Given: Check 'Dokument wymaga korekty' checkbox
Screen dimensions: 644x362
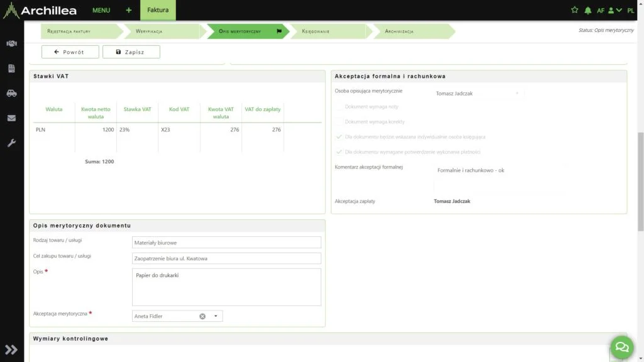Looking at the screenshot, I should coord(340,122).
